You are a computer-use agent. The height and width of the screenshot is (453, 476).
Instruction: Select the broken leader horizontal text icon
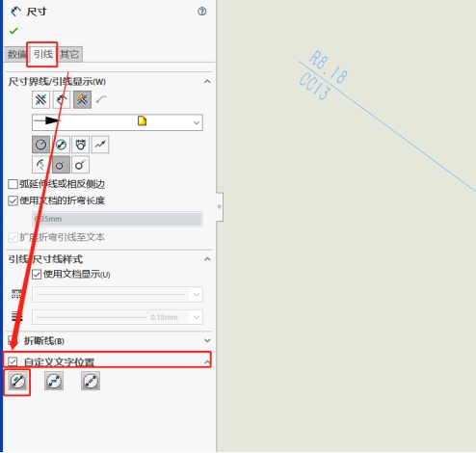[54, 382]
